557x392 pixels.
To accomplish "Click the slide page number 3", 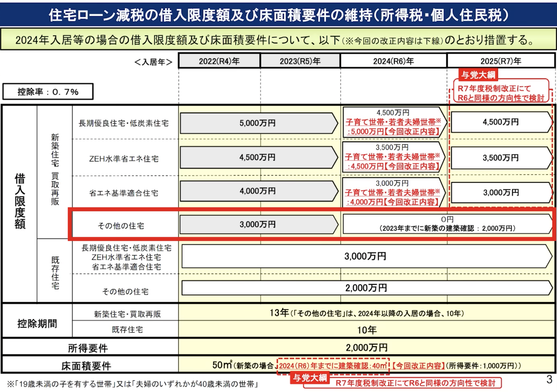I will point(549,379).
